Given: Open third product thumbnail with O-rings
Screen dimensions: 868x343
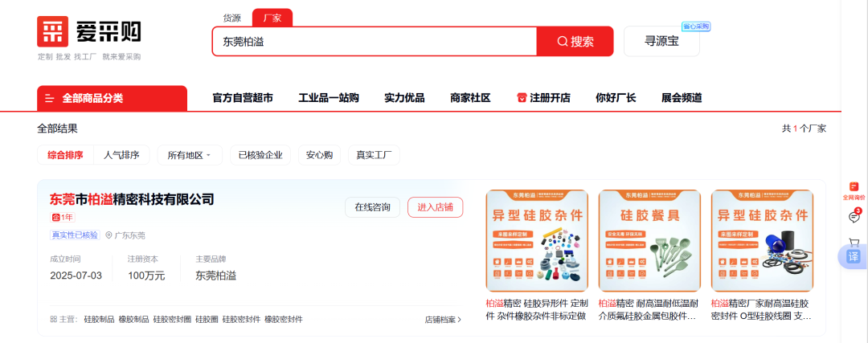Looking at the screenshot, I should (762, 241).
